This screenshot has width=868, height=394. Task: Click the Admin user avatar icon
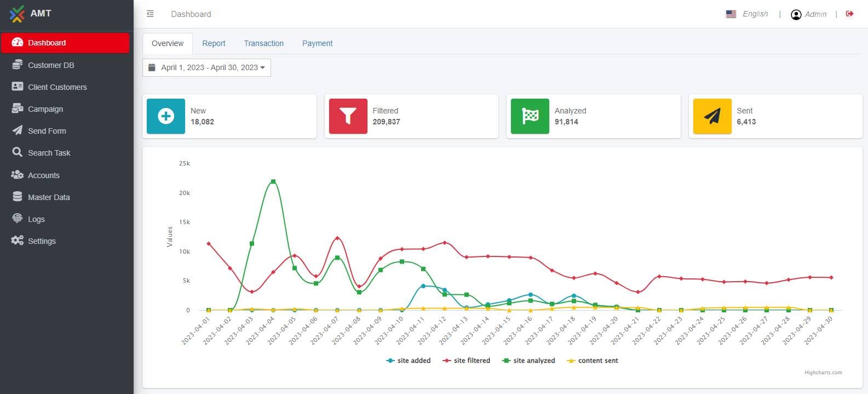pyautogui.click(x=796, y=14)
